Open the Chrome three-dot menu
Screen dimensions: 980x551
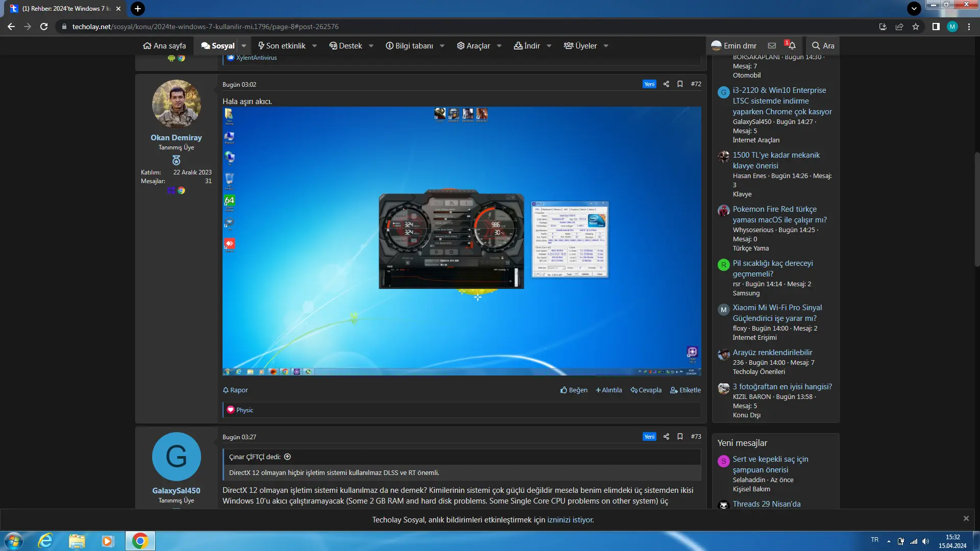(x=969, y=27)
